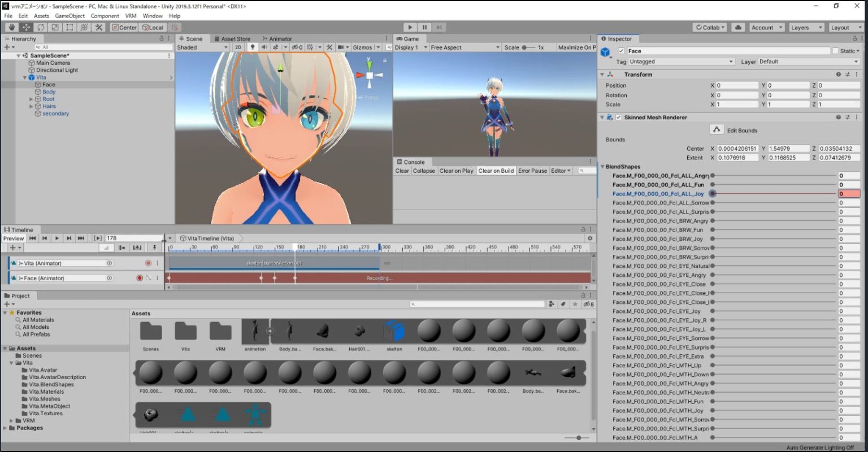Viewport: 868px width, 452px height.
Task: Open the custom editor tools button
Action: pyautogui.click(x=99, y=27)
